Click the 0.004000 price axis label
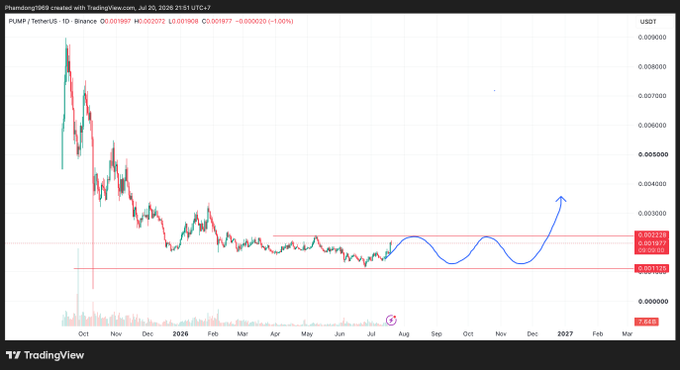The image size is (680, 370). tap(652, 184)
